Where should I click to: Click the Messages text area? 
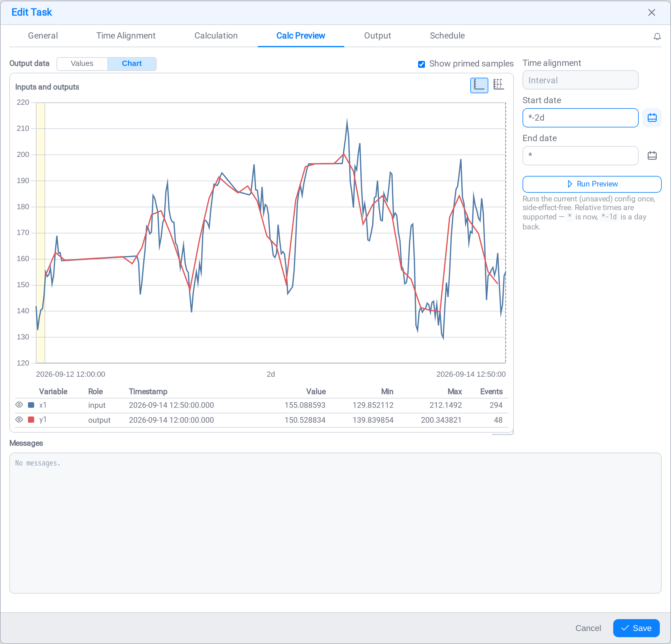point(335,523)
